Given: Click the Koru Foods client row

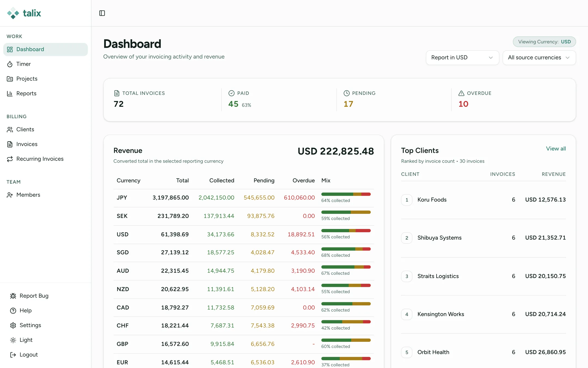Looking at the screenshot, I should (x=483, y=200).
